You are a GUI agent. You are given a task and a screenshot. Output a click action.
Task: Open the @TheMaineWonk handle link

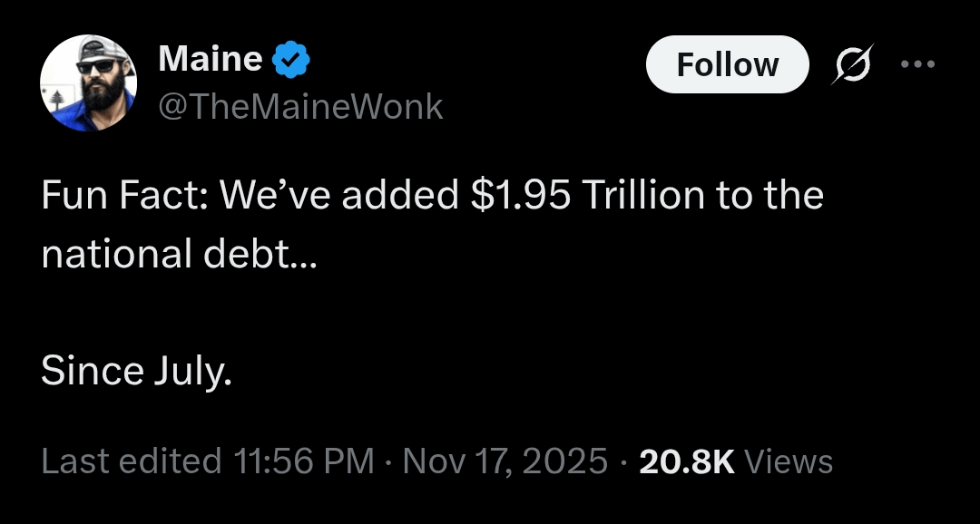[x=300, y=107]
